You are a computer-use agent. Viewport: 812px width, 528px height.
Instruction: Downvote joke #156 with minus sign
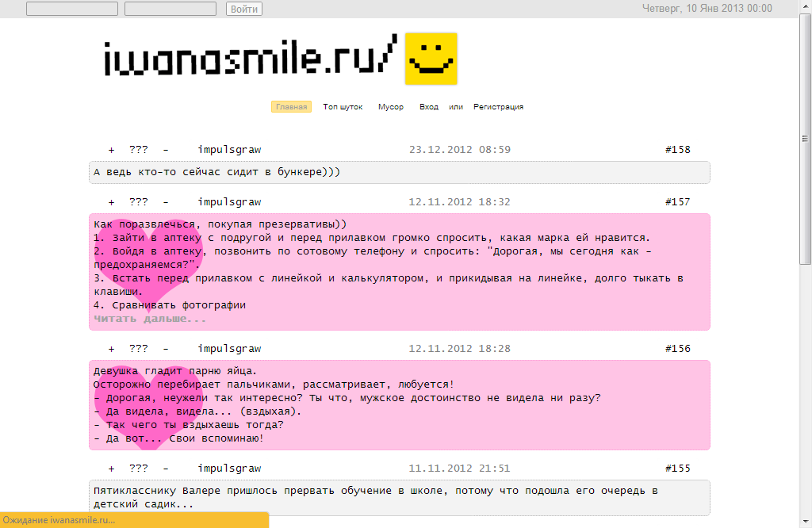tap(166, 350)
